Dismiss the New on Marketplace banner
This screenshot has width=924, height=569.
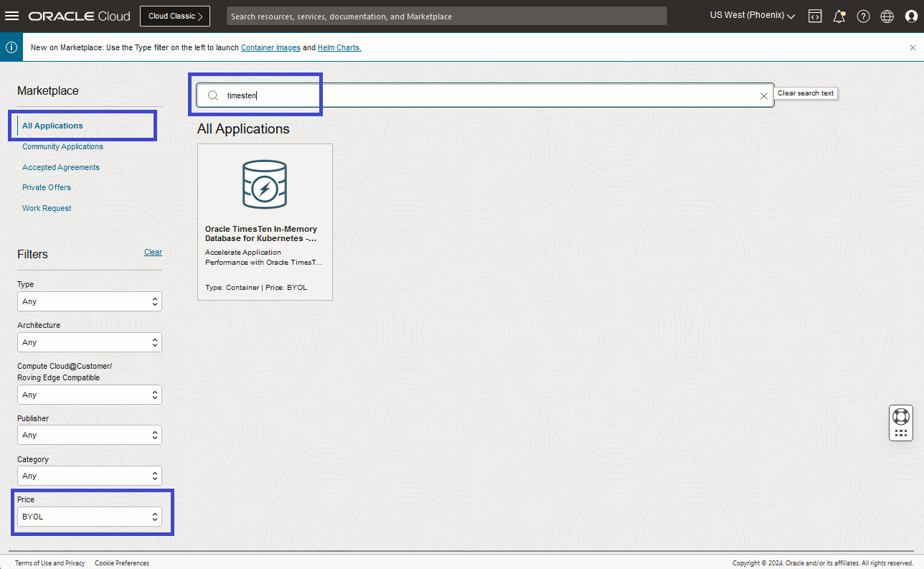(x=913, y=47)
